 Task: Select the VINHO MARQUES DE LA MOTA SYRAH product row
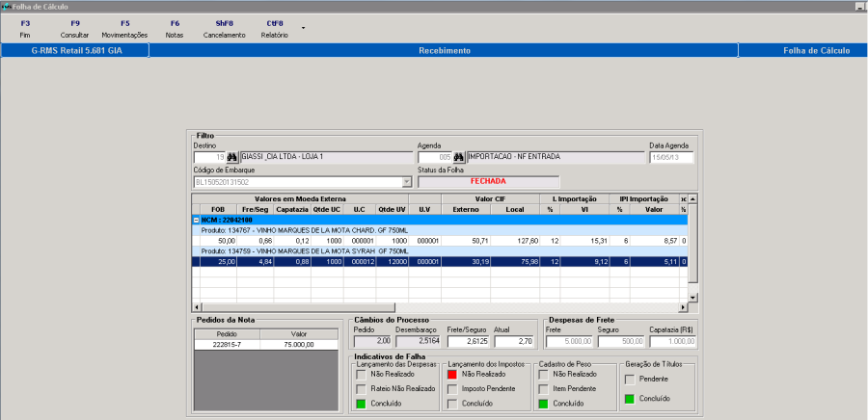click(x=440, y=251)
